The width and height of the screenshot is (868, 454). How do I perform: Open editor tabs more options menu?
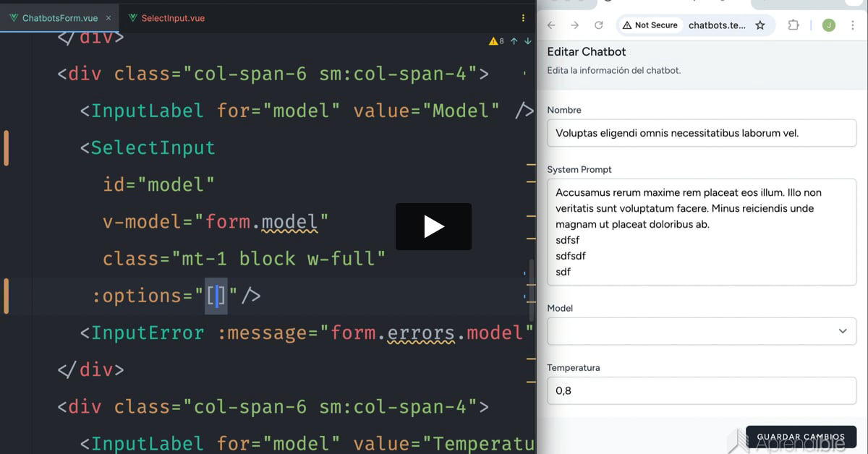tap(524, 18)
